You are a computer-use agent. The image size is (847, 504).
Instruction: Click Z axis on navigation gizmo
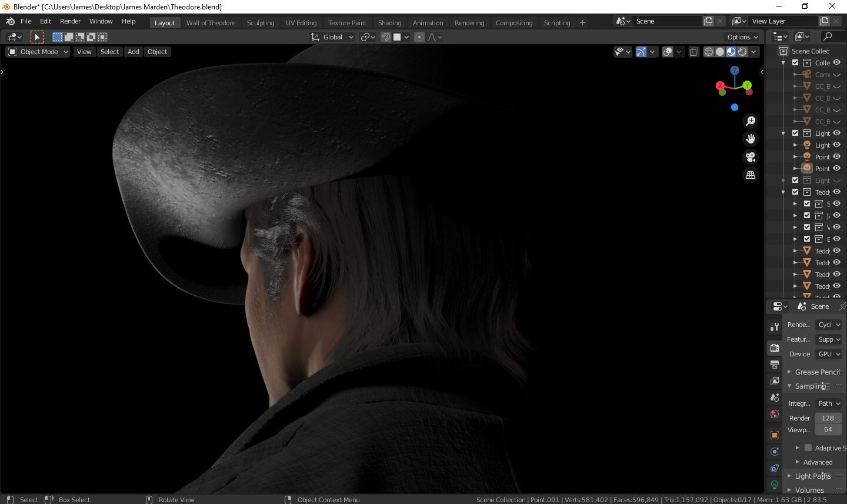point(735,70)
